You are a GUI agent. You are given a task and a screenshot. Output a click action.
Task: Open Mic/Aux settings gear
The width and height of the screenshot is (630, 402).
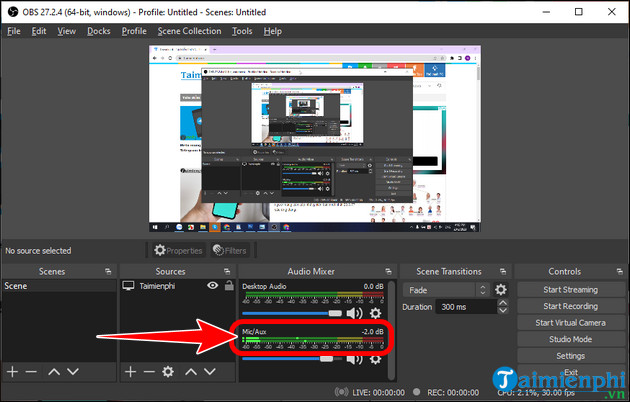[375, 359]
